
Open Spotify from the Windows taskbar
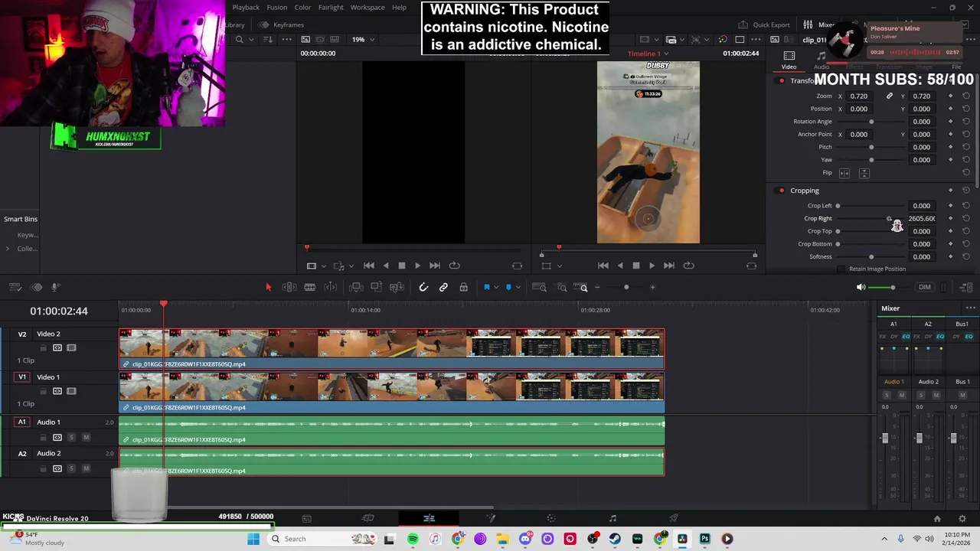tap(413, 539)
